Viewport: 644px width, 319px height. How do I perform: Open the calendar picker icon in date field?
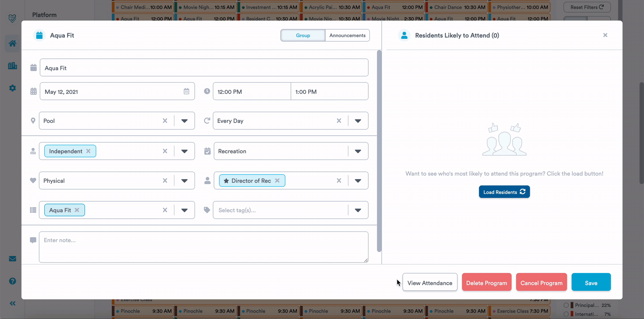(x=186, y=91)
